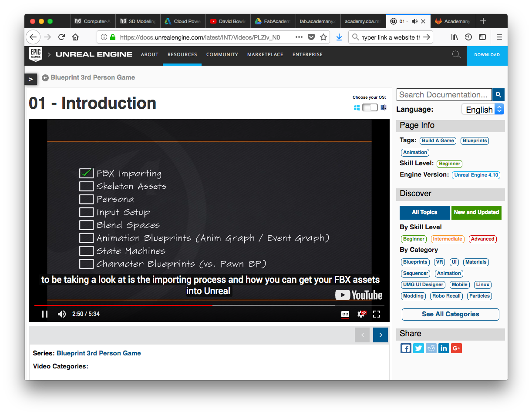Image resolution: width=532 pixels, height=415 pixels.
Task: Open the Firefox hamburger menu
Action: point(499,37)
